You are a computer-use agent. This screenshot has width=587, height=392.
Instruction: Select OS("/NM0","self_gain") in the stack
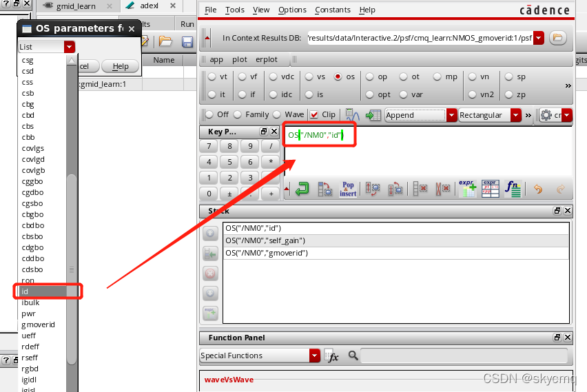395,240
